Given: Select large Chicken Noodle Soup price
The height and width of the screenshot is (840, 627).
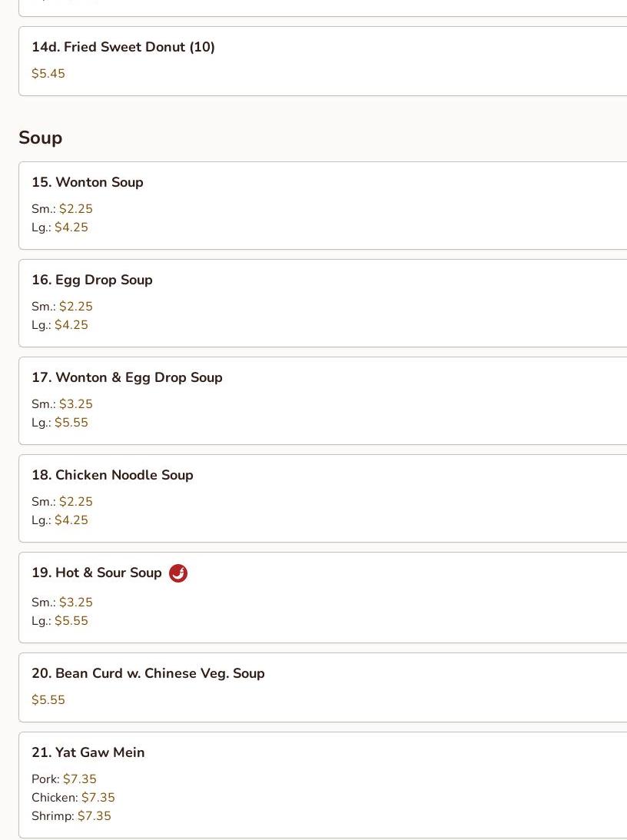Looking at the screenshot, I should pyautogui.click(x=71, y=520).
